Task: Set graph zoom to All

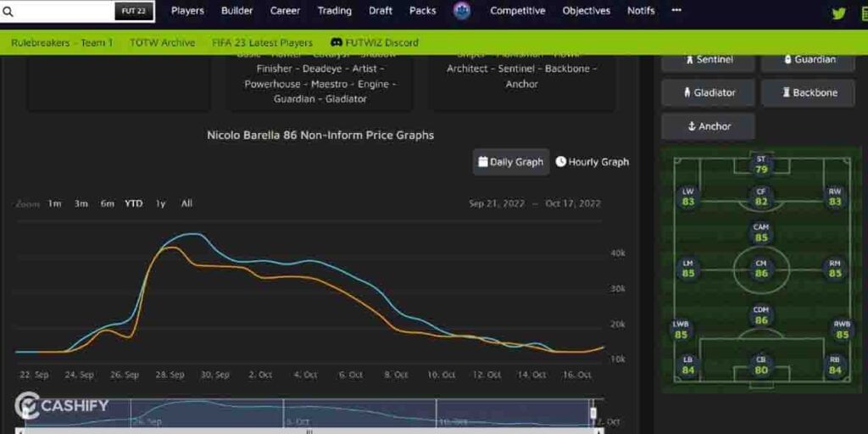Action: (187, 203)
